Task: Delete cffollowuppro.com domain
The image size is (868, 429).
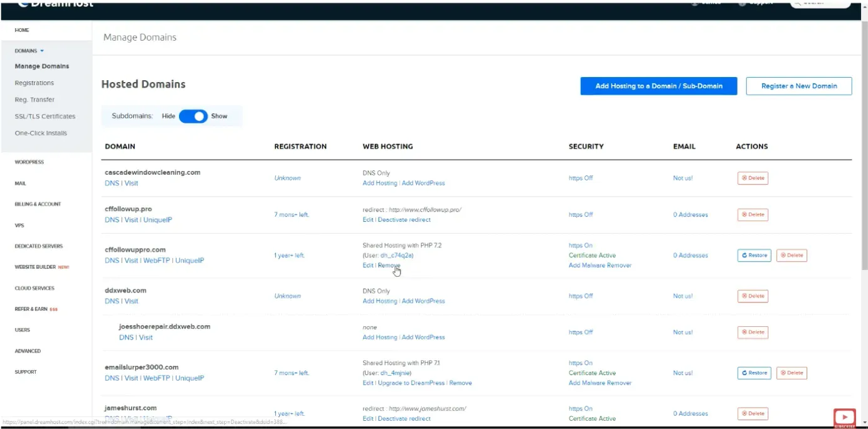Action: click(x=792, y=256)
